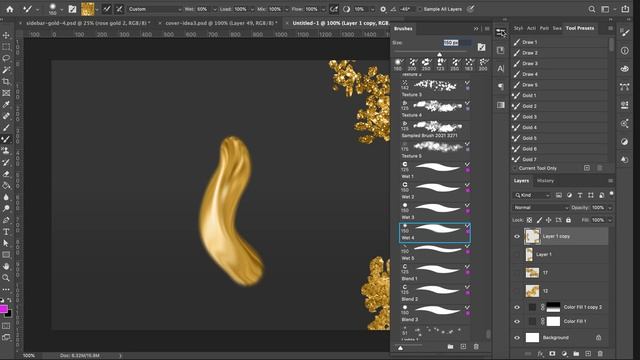Create a new brush in the Brushes panel
The width and height of the screenshot is (640, 360).
click(463, 347)
